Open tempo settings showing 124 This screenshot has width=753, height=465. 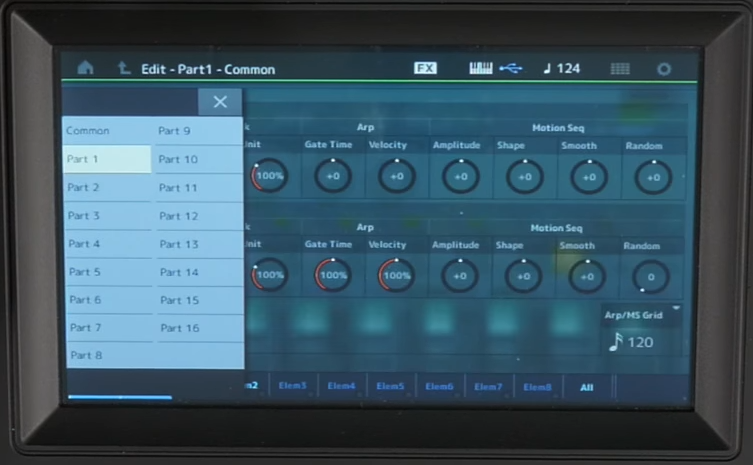point(562,69)
